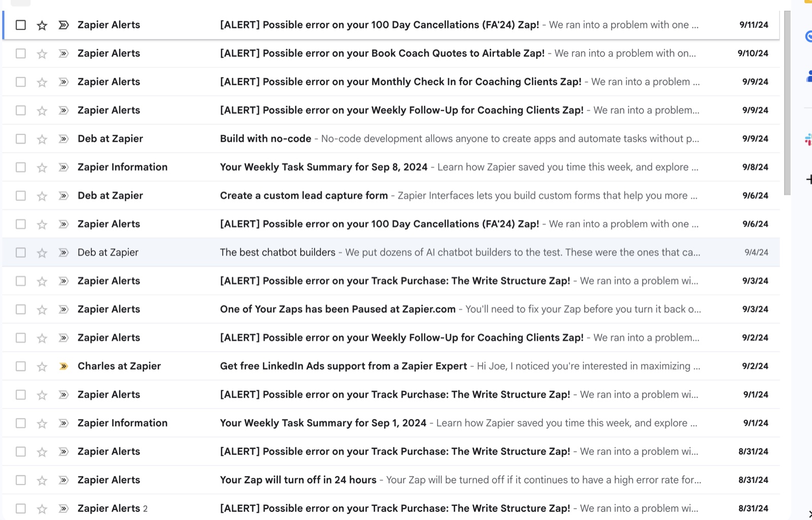The width and height of the screenshot is (812, 520).
Task: Star the Book Coach Quotes to Airtable email
Action: pyautogui.click(x=42, y=54)
